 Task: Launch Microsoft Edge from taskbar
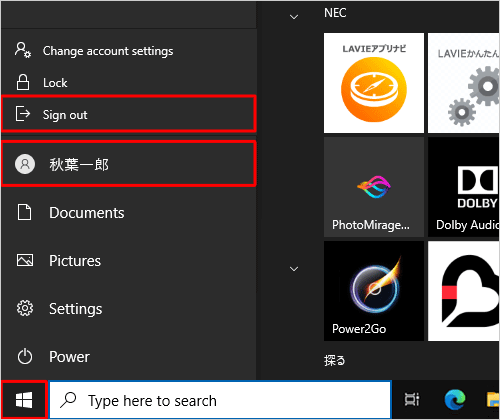click(x=455, y=399)
